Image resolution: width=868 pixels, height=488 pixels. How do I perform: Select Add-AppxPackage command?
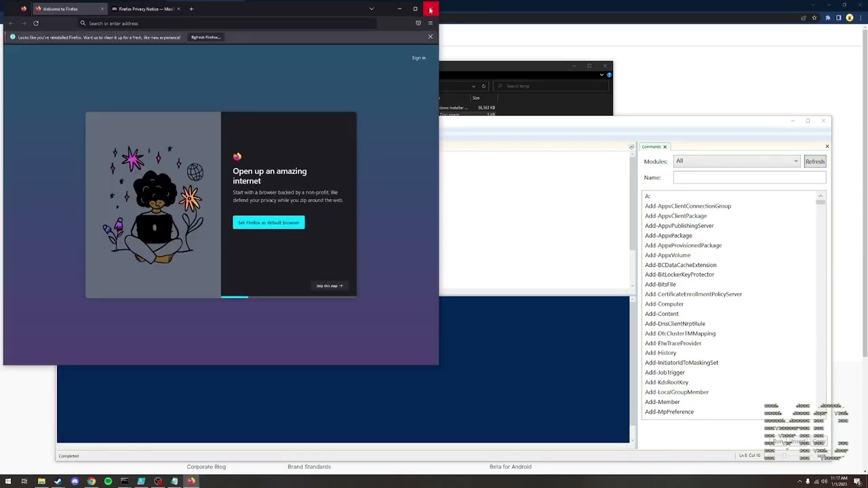tap(668, 235)
